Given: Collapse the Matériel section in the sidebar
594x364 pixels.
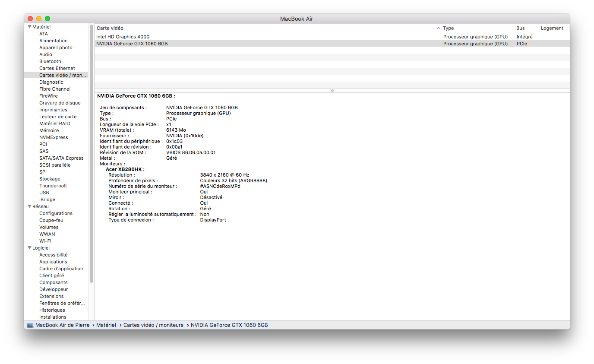Looking at the screenshot, I should point(29,27).
